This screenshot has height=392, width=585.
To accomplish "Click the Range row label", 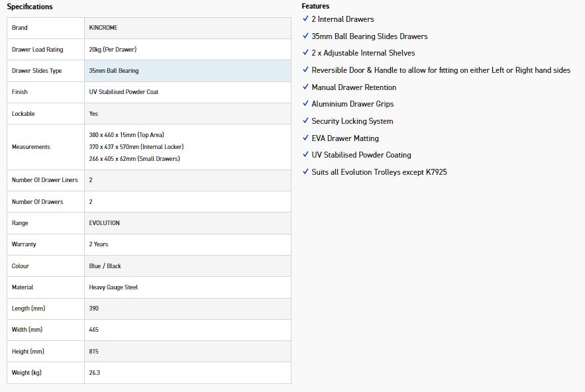I will 20,223.
